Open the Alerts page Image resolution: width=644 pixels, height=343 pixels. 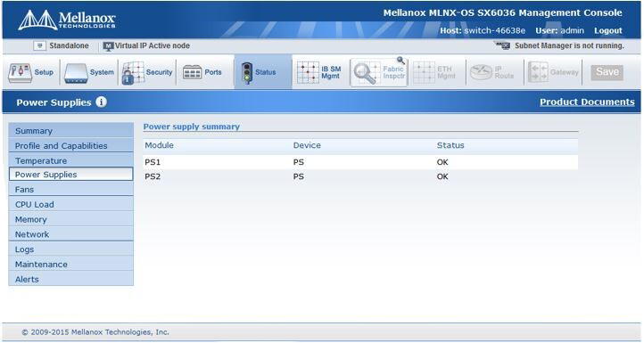click(71, 279)
